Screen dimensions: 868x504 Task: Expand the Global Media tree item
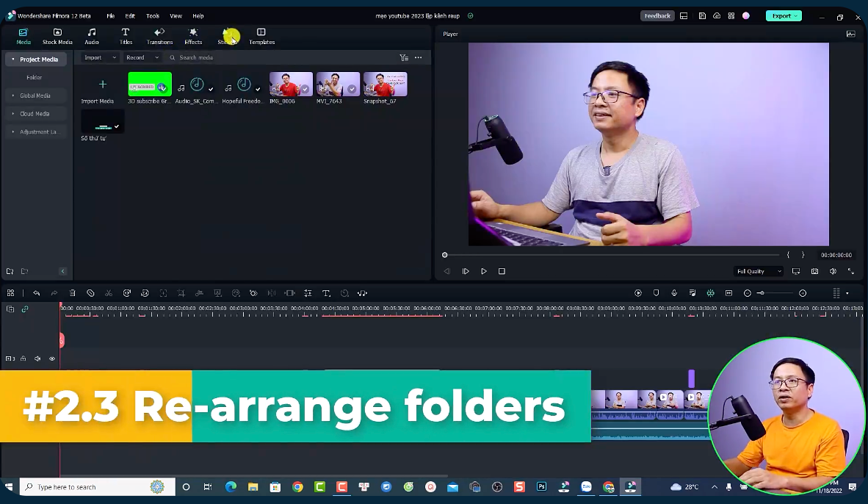click(12, 96)
